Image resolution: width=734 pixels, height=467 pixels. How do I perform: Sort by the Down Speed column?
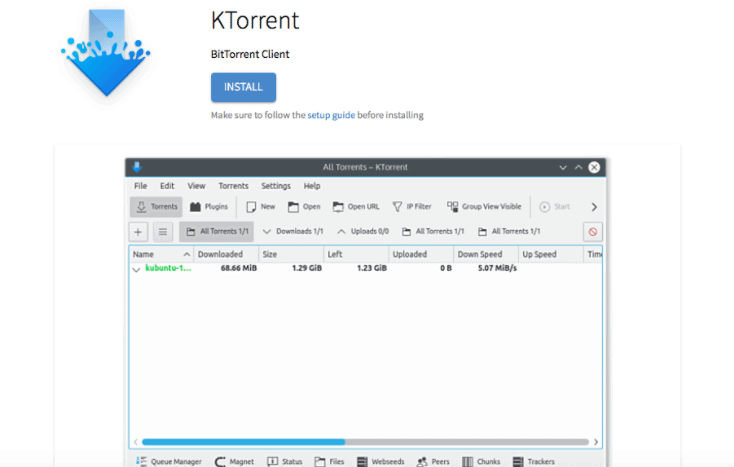[x=486, y=254]
